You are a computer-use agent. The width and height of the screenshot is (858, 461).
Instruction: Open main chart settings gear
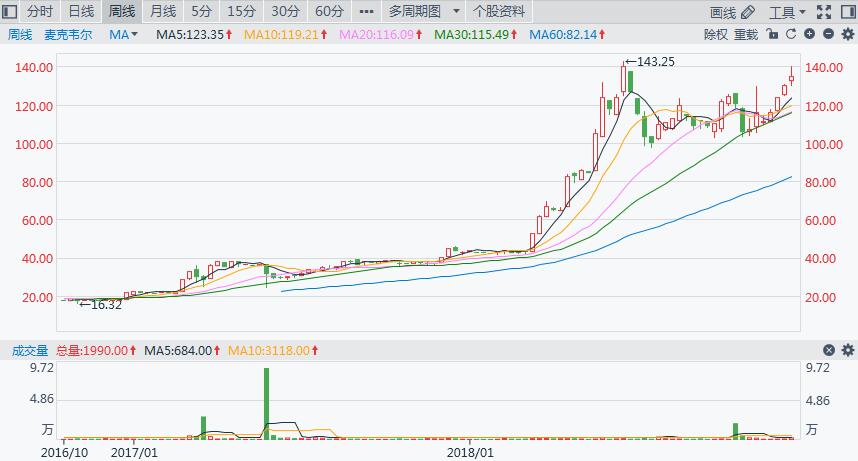848,34
